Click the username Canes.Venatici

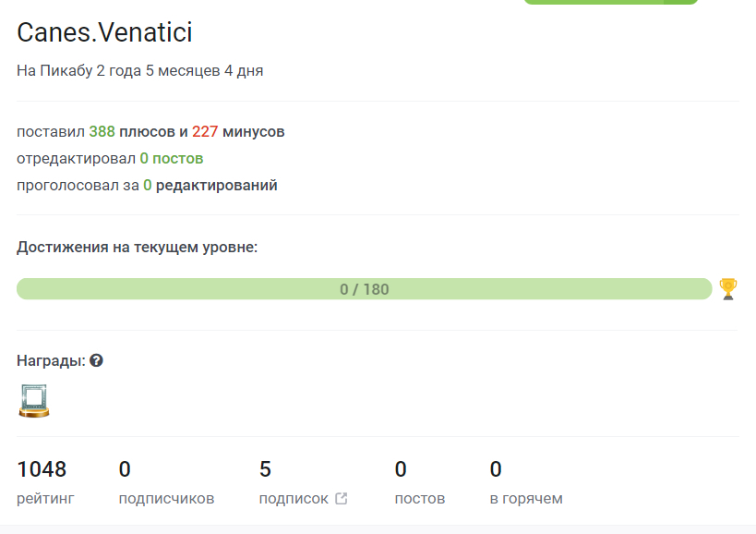point(104,33)
